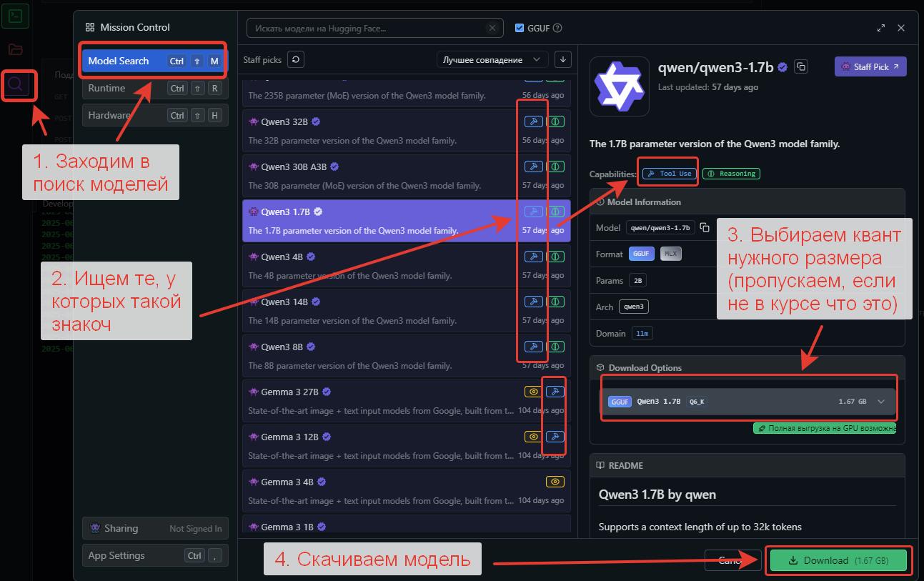Image resolution: width=924 pixels, height=581 pixels.
Task: Select the Qwen3 4B model row
Action: tap(406, 266)
